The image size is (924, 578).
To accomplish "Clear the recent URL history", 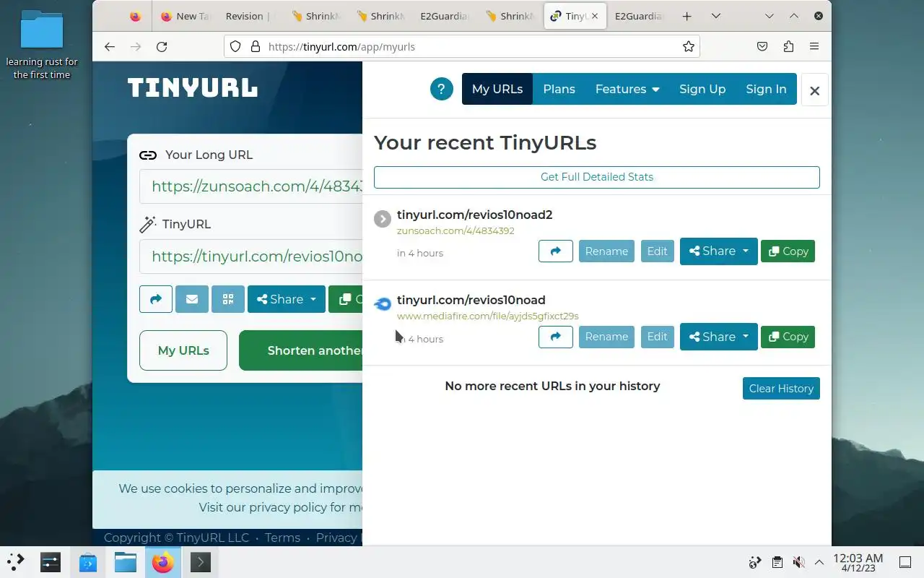I will (781, 388).
